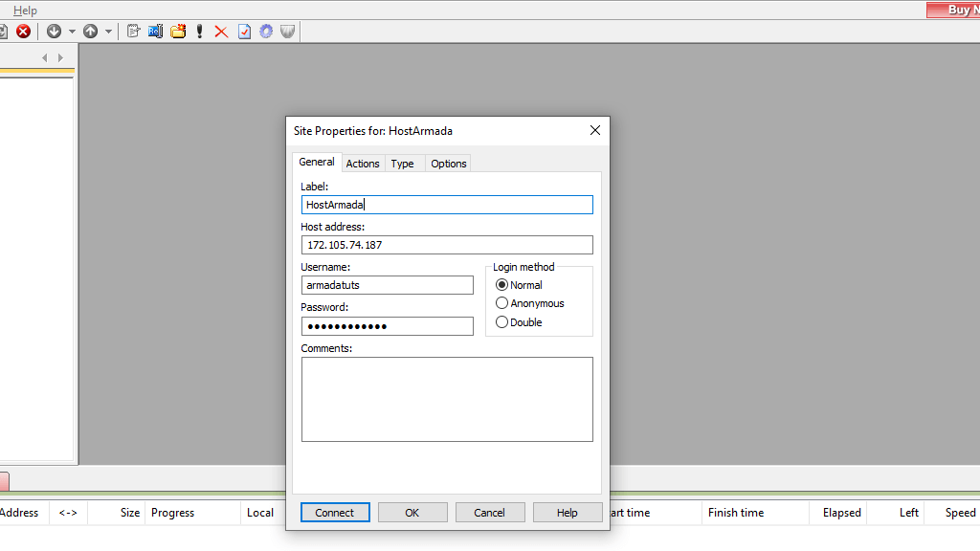This screenshot has width=980, height=551.
Task: Click the Cancel button
Action: click(490, 513)
